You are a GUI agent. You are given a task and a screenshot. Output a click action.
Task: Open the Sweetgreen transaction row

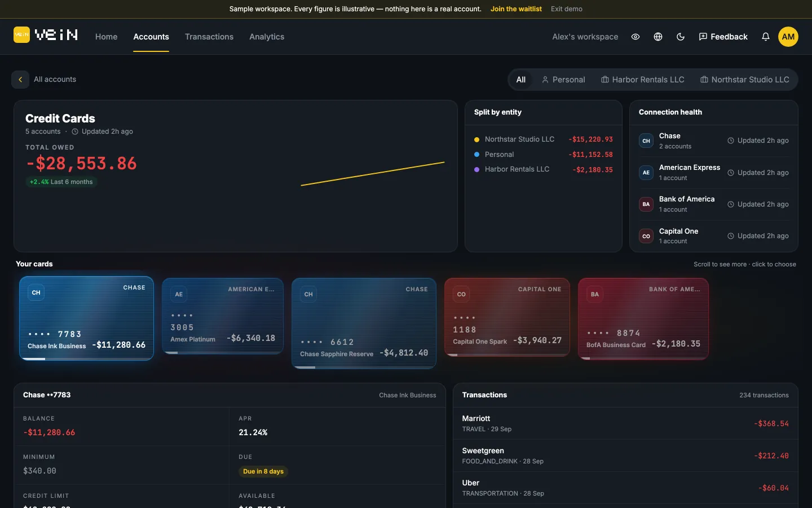coord(625,456)
